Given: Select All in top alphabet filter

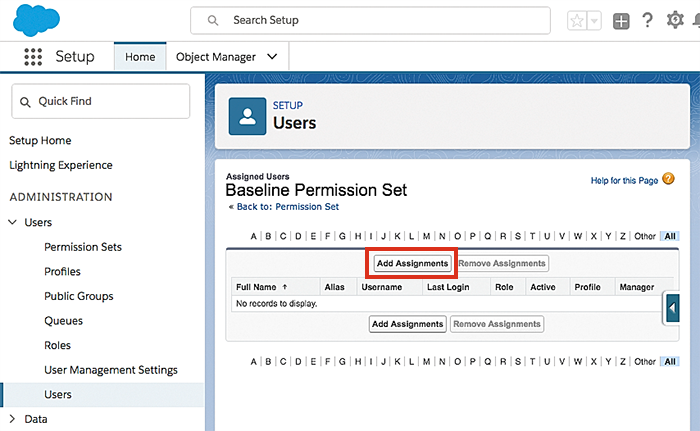Looking at the screenshot, I should pos(670,236).
